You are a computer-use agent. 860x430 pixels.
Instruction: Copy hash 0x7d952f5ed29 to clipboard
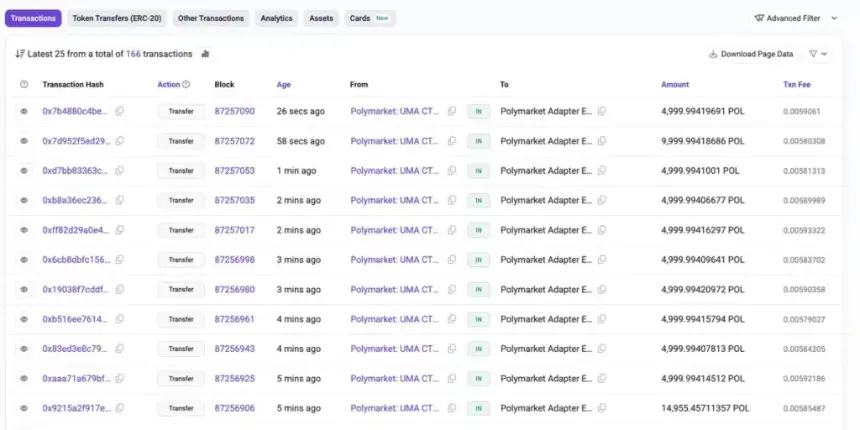[120, 141]
